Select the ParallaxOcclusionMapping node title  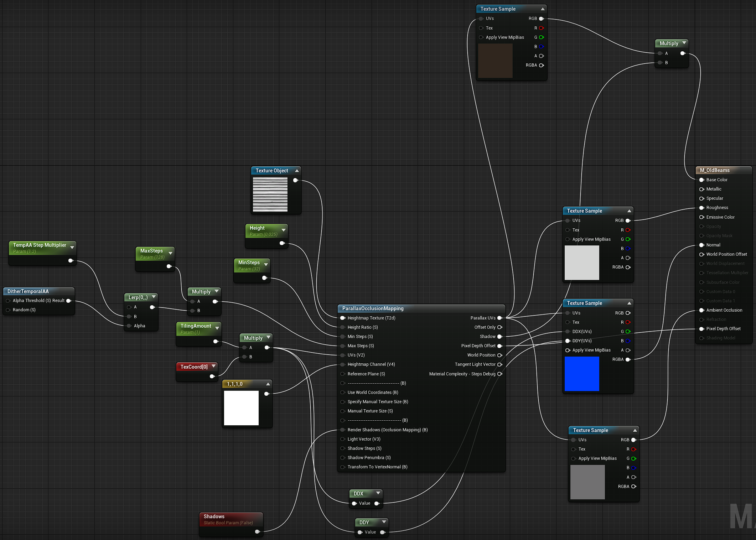click(x=373, y=308)
